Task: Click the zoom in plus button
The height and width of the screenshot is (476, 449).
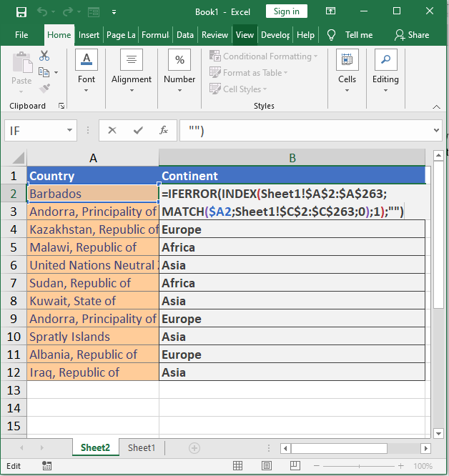Action: tap(400, 466)
